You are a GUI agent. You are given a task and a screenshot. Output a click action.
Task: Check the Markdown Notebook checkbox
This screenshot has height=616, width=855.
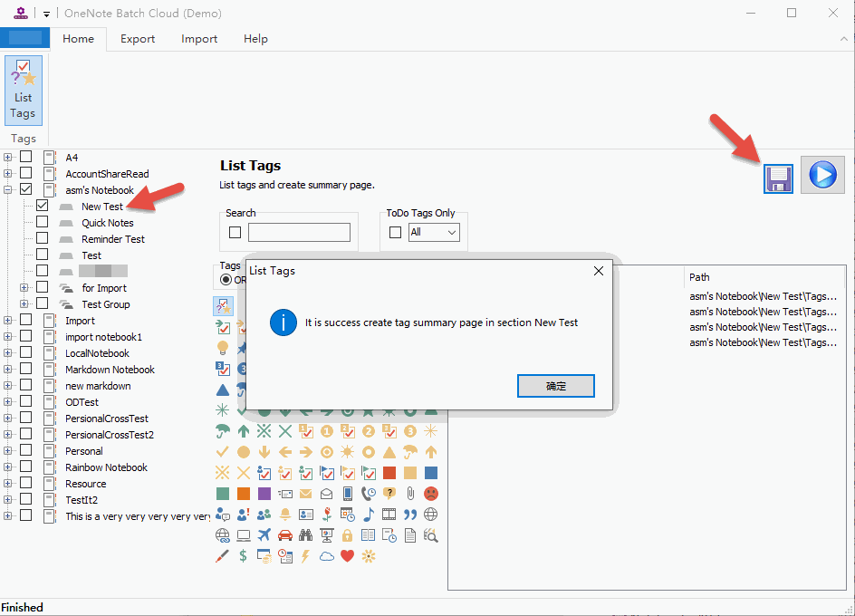[x=25, y=369]
